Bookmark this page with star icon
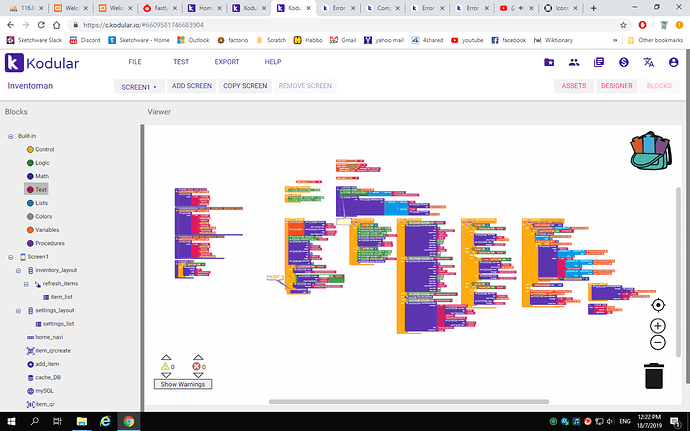 [623, 25]
